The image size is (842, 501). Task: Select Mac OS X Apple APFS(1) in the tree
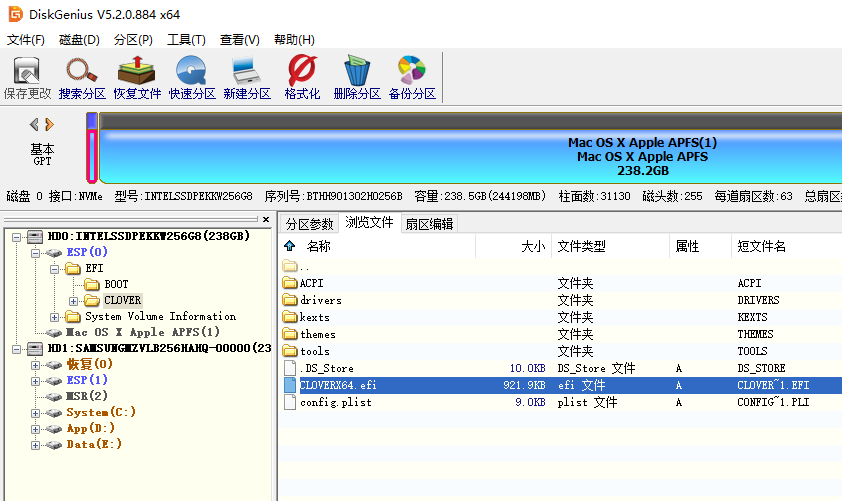pos(142,332)
